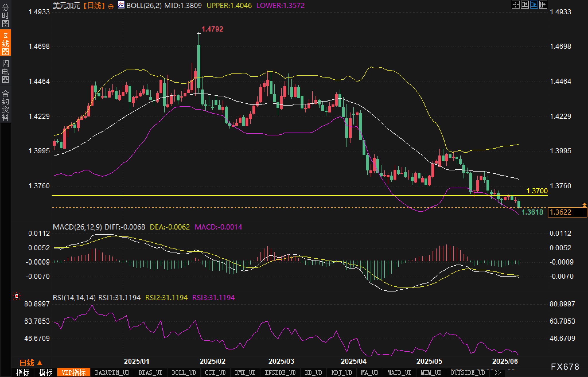Switch to the 分时图 view tab
This screenshot has width=588, height=377.
pyautogui.click(x=5, y=15)
